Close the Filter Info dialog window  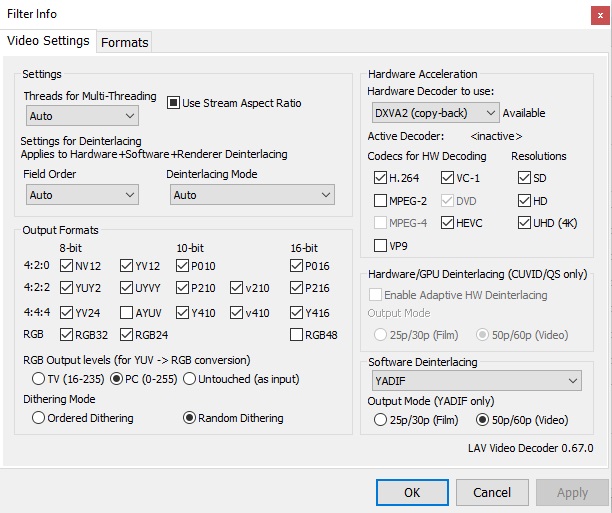click(x=595, y=14)
